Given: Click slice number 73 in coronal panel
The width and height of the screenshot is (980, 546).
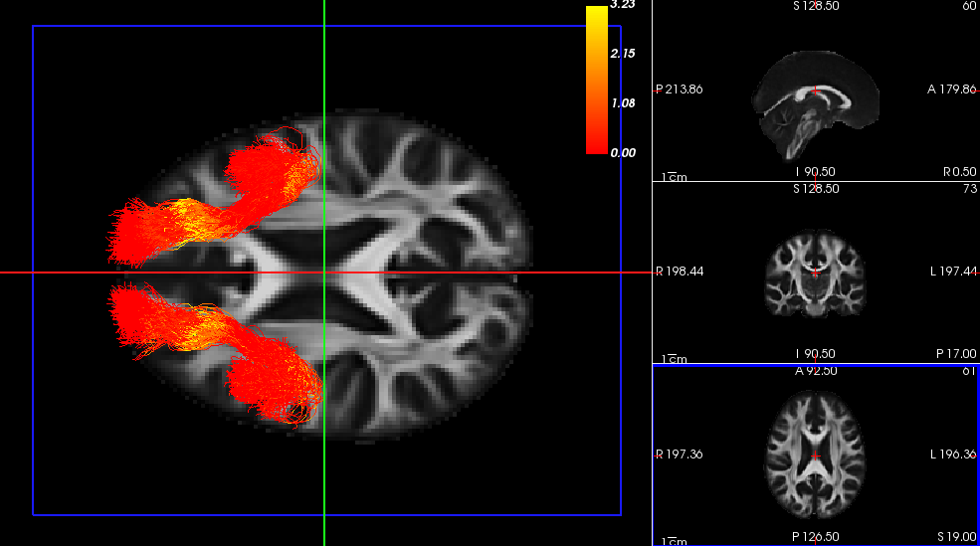Looking at the screenshot, I should pos(969,189).
